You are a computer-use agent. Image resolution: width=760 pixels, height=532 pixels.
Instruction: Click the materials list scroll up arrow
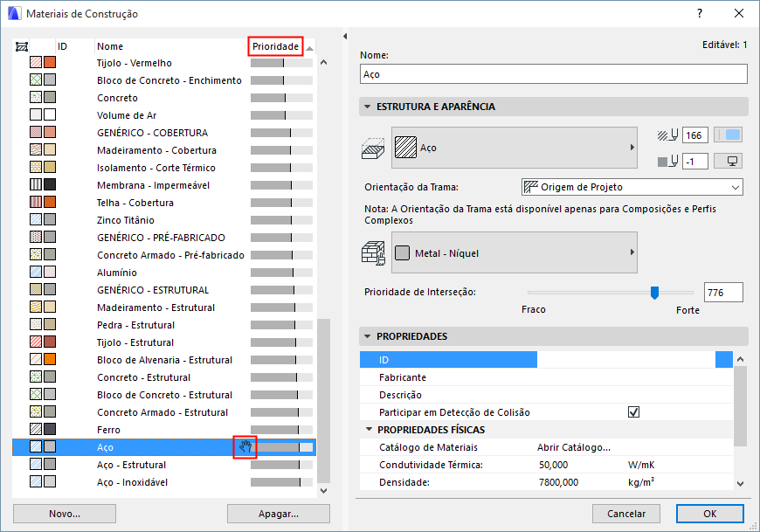click(x=324, y=62)
